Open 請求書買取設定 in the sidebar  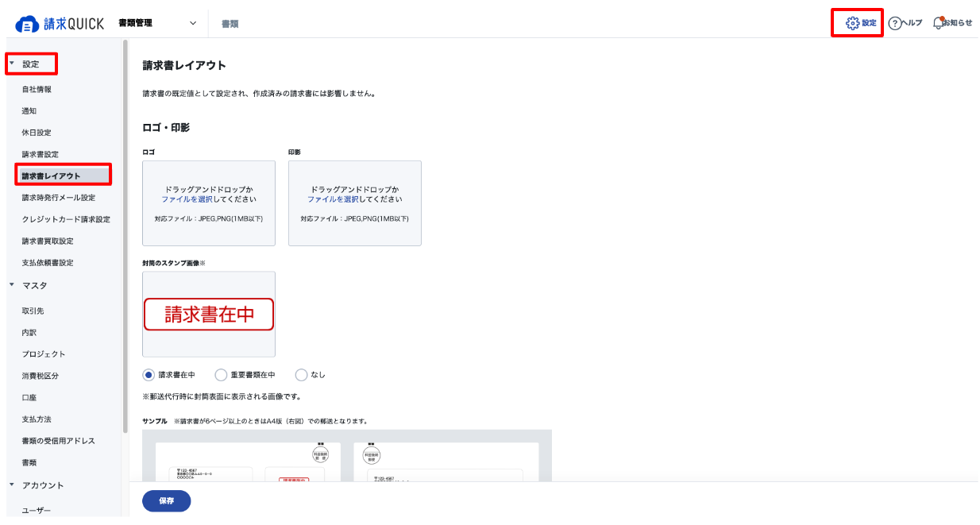coord(48,241)
